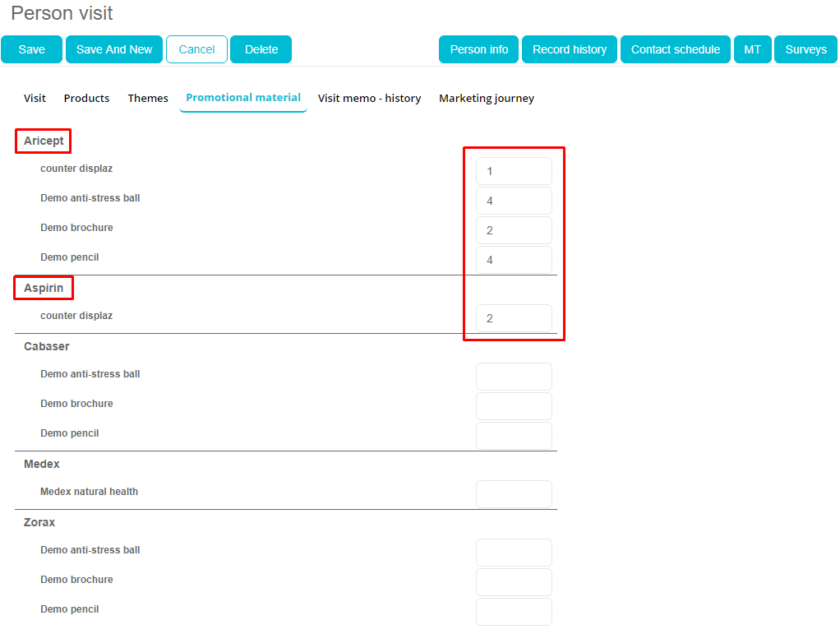Delete this person visit record
This screenshot has height=634, width=840.
click(x=261, y=49)
